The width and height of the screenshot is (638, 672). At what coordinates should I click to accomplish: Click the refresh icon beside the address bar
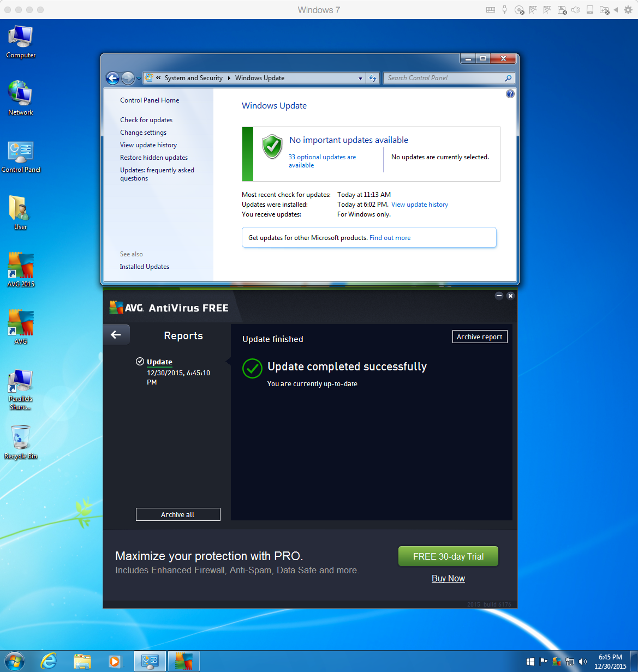373,78
